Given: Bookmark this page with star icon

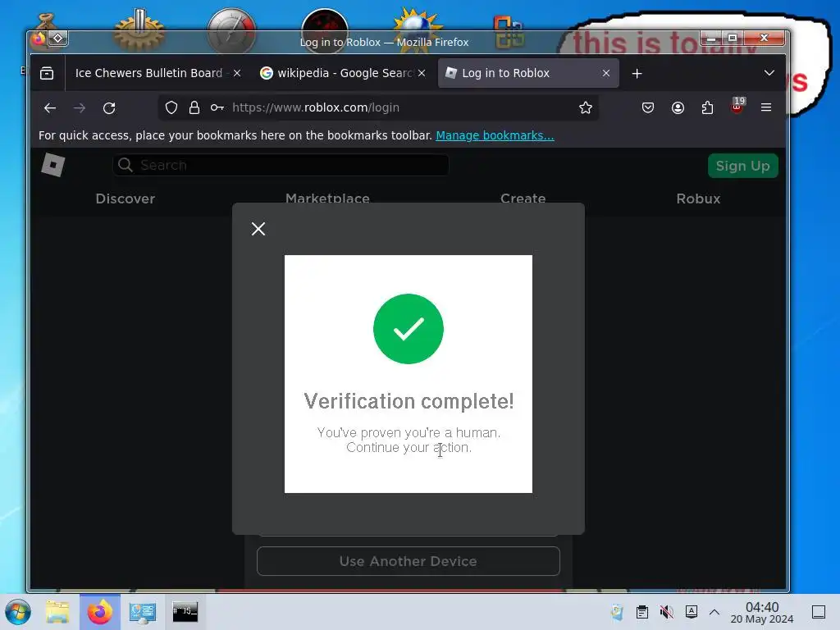Looking at the screenshot, I should coord(586,107).
